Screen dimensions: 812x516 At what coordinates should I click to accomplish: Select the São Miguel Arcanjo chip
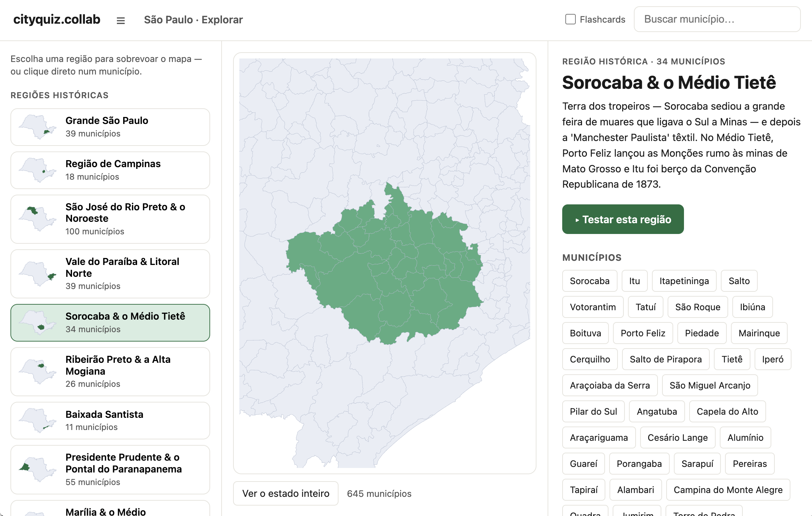tap(710, 385)
